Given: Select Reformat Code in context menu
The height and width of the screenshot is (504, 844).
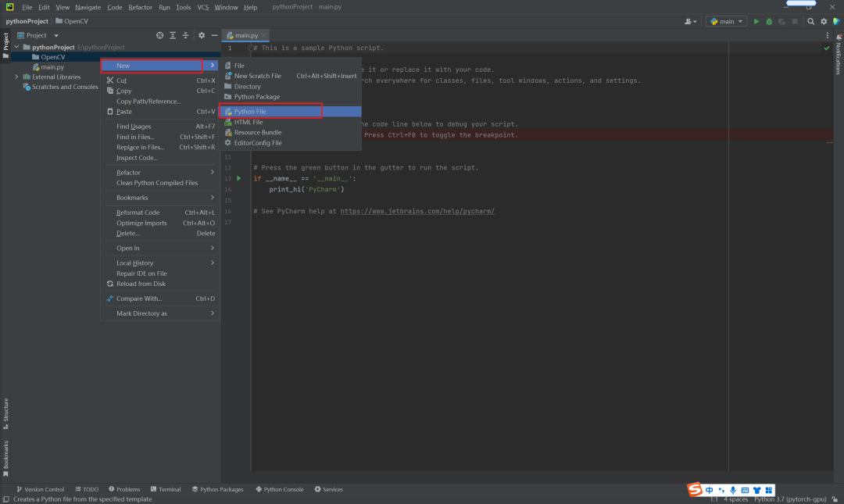Looking at the screenshot, I should (x=160, y=213).
